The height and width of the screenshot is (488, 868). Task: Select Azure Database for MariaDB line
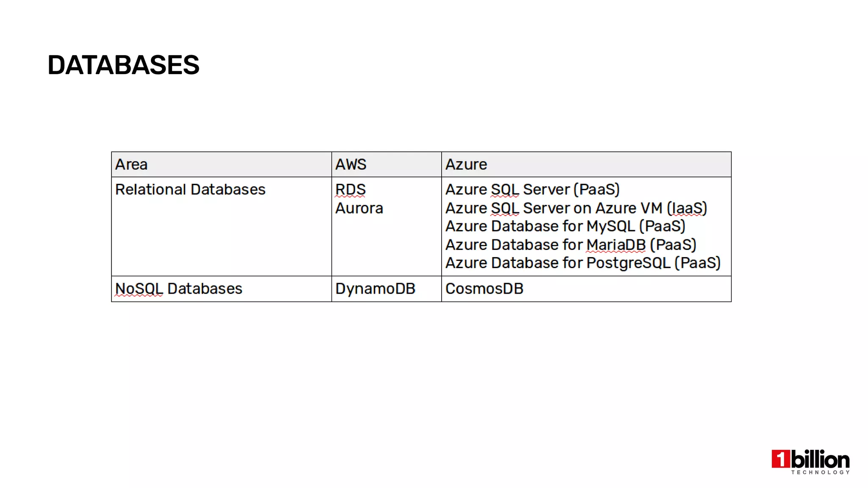pyautogui.click(x=571, y=245)
